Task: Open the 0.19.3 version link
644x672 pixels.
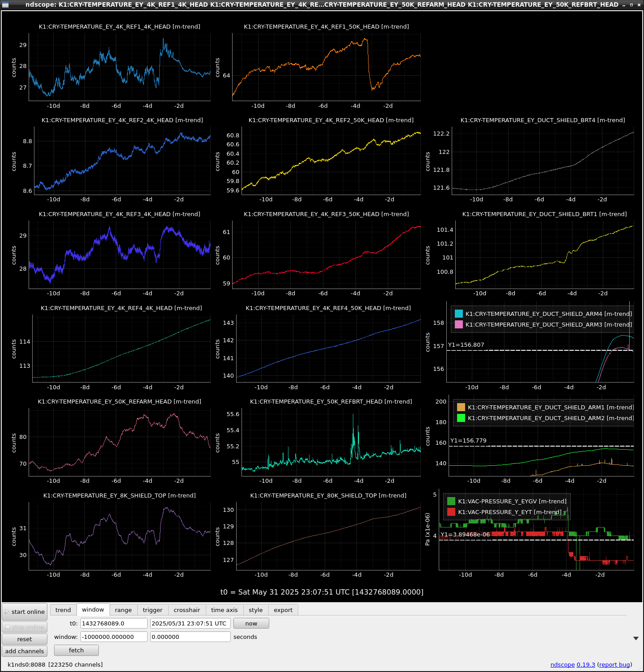Action: click(586, 664)
